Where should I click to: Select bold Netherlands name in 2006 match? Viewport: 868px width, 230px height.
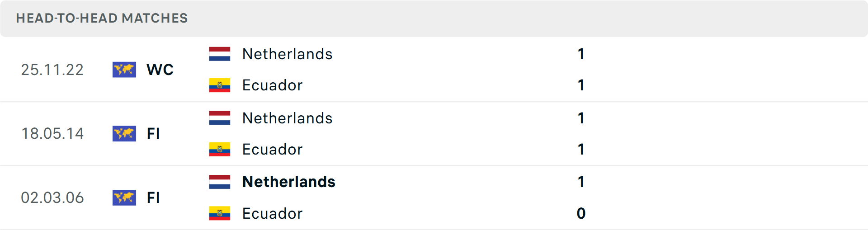coord(289,182)
